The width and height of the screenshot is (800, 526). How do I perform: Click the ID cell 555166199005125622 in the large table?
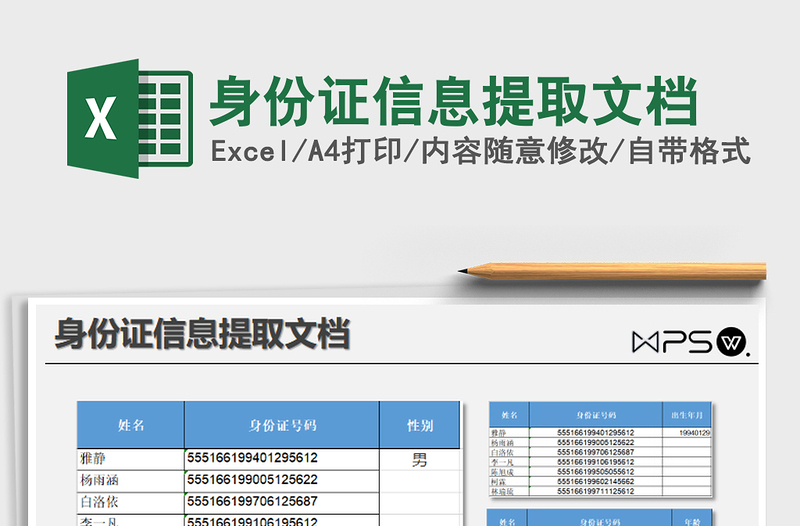282,481
